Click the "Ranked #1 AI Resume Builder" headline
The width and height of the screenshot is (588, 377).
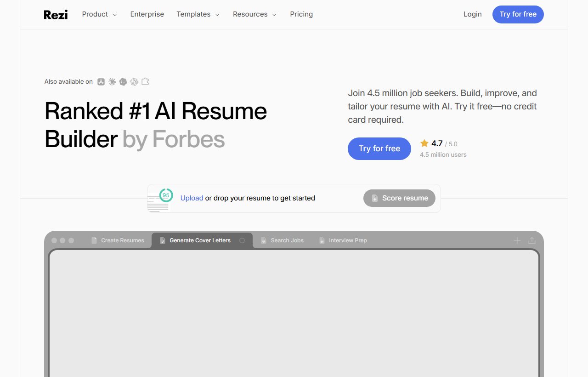[156, 125]
